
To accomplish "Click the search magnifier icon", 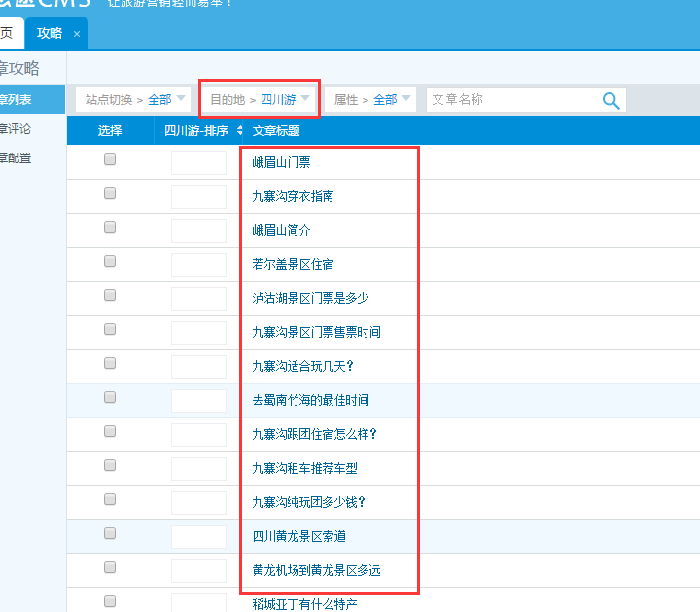I will [611, 100].
